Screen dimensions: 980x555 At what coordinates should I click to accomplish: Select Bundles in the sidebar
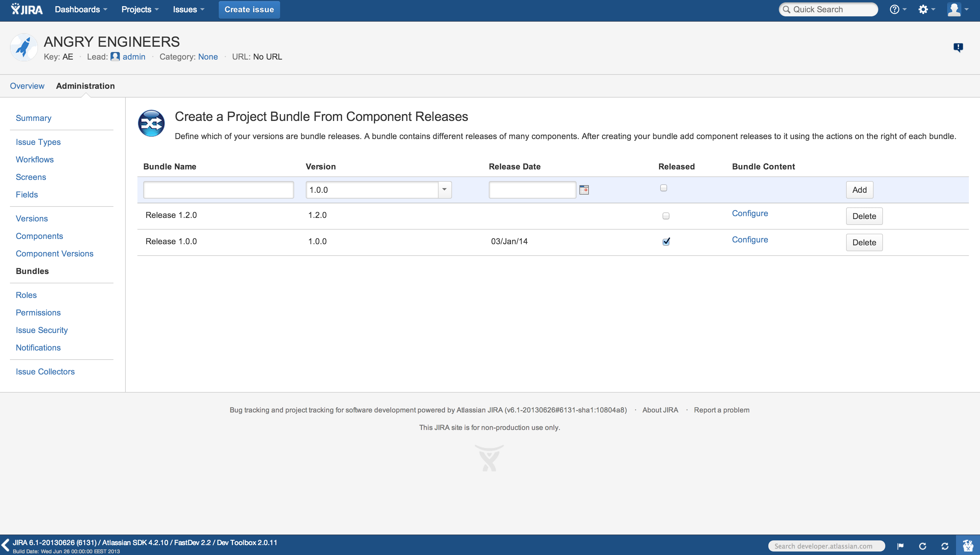coord(32,271)
